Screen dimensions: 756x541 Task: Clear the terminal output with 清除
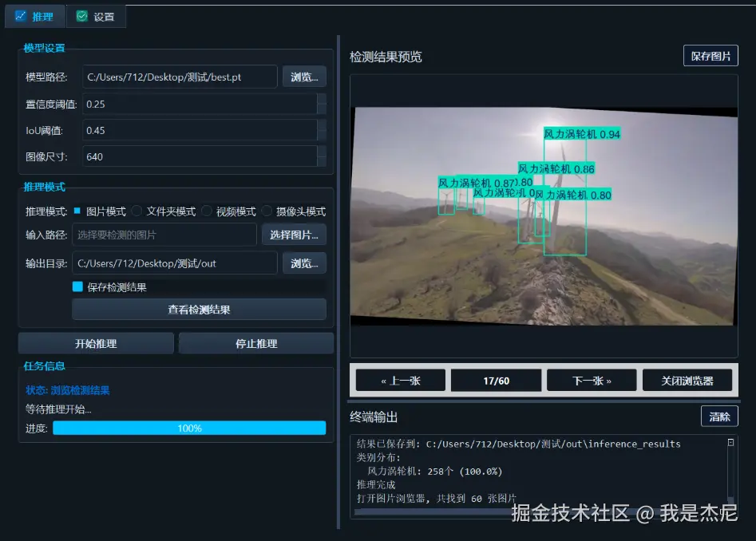[x=719, y=416]
